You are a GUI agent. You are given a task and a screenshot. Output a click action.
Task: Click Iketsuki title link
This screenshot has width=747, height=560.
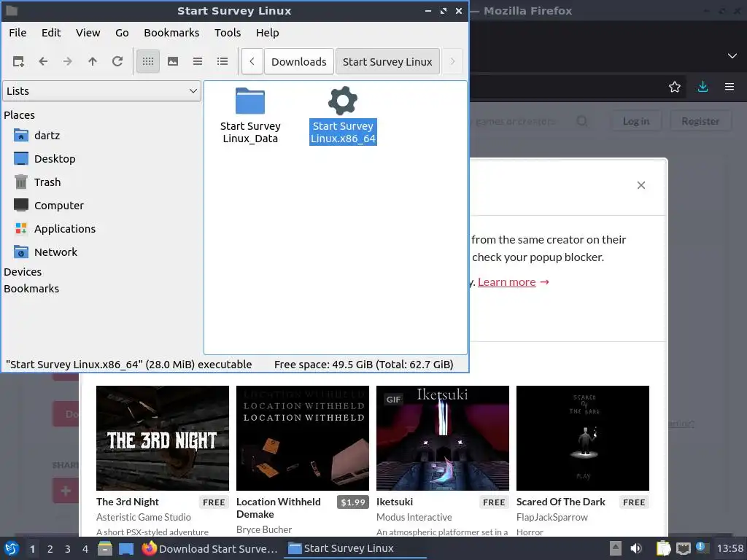coord(395,502)
